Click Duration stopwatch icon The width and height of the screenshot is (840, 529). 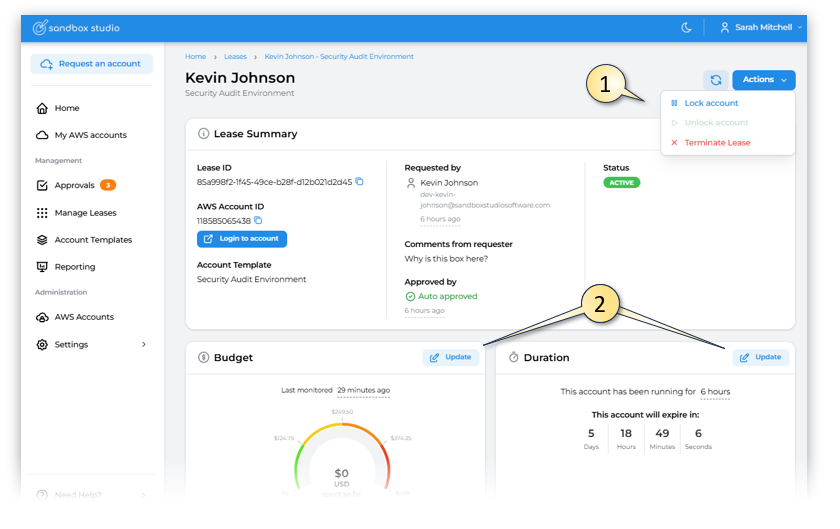tap(513, 357)
